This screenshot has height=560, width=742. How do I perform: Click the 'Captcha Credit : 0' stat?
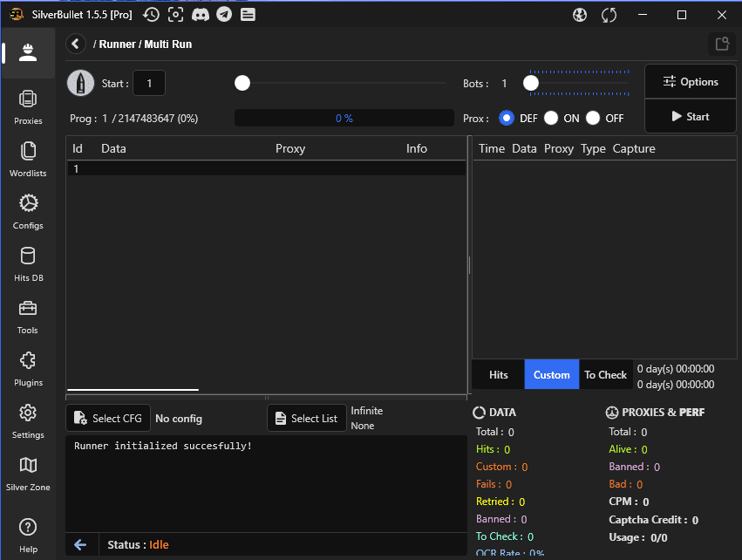654,520
